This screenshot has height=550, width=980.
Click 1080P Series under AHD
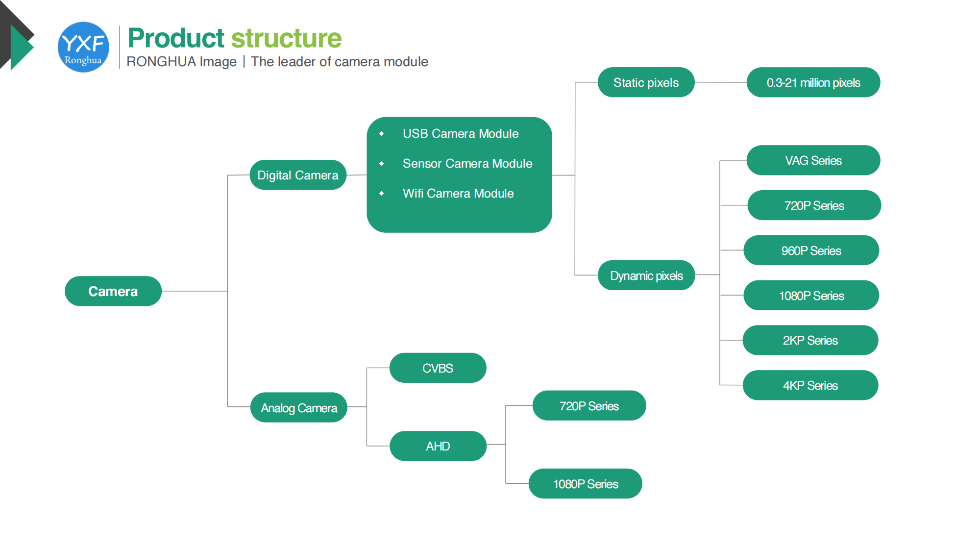pyautogui.click(x=586, y=484)
